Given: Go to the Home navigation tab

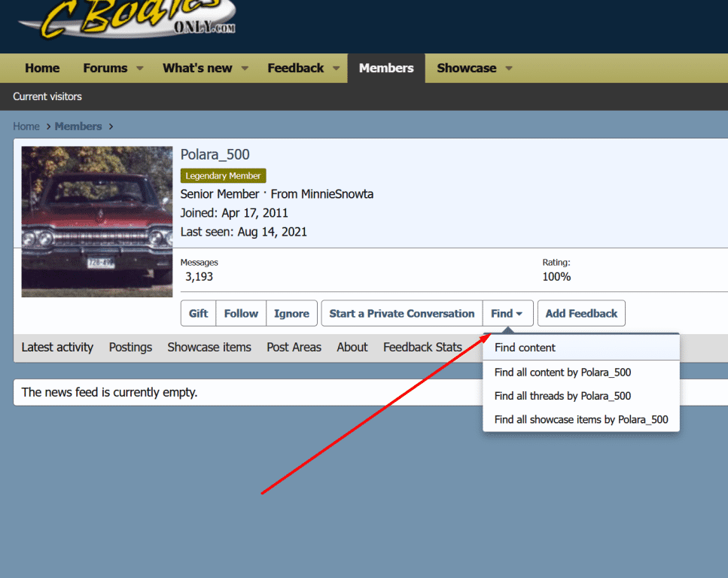Looking at the screenshot, I should [x=42, y=68].
